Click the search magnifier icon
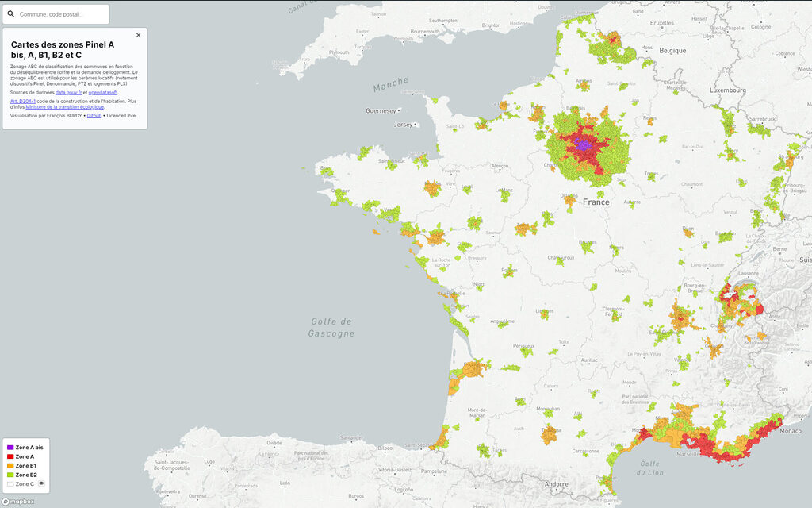Viewport: 812px width, 508px height. pos(11,14)
